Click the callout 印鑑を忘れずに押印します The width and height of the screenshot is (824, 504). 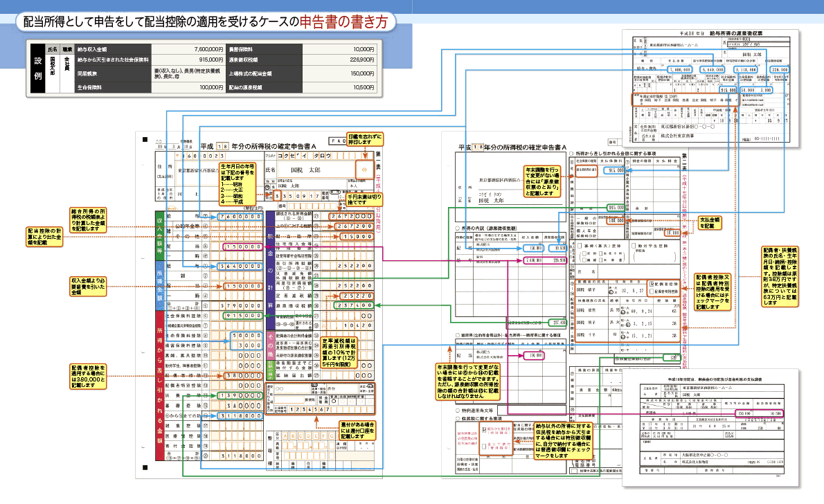[x=365, y=139]
